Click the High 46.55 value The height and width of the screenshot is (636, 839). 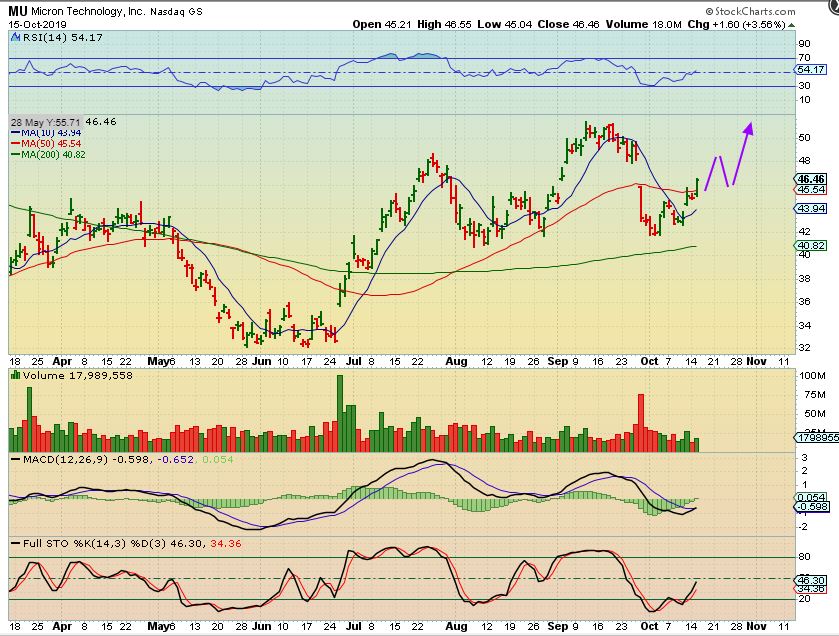pos(444,24)
